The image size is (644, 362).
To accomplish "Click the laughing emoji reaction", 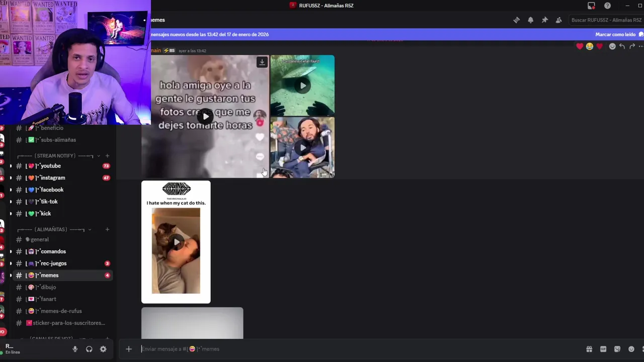I will (x=589, y=46).
